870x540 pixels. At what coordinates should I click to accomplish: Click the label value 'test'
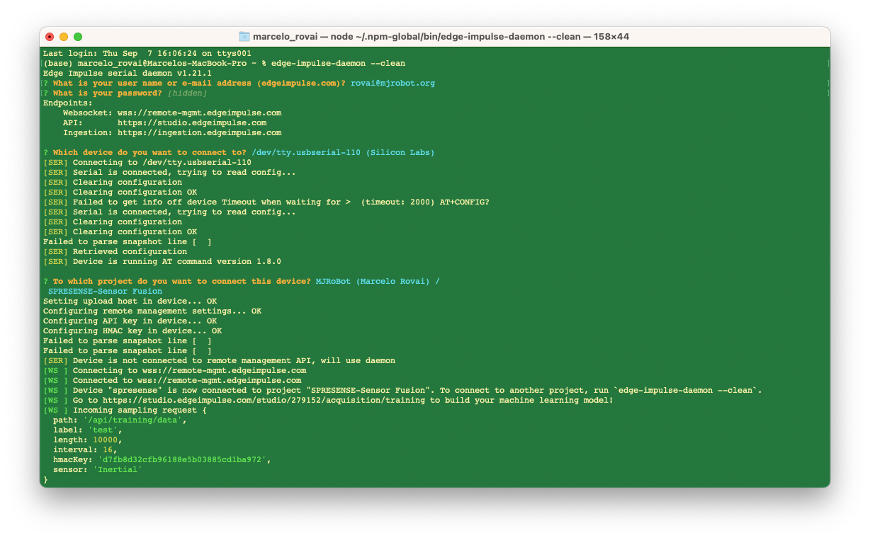coord(105,430)
